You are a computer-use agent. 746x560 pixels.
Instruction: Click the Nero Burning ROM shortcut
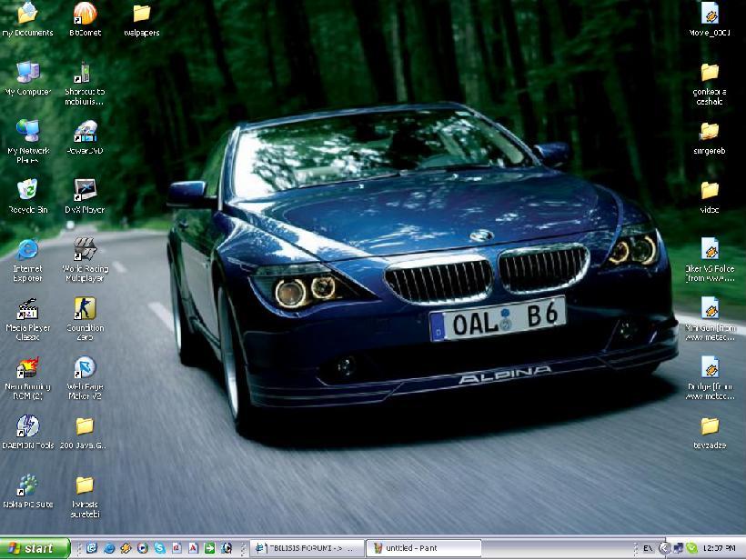[x=27, y=368]
